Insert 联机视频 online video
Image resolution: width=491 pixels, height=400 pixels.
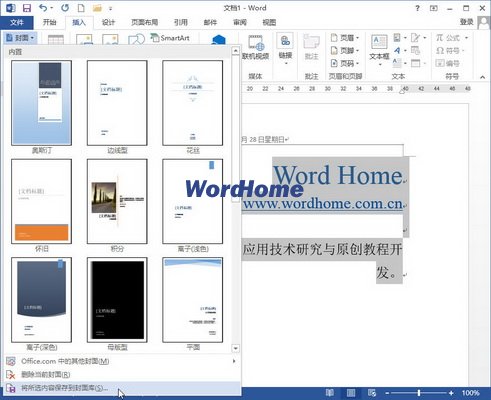(255, 47)
